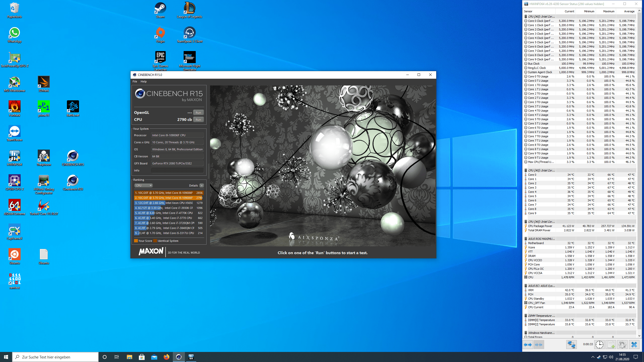The image size is (644, 362).
Task: Select CapFrameX desktop icon
Action: tap(14, 232)
